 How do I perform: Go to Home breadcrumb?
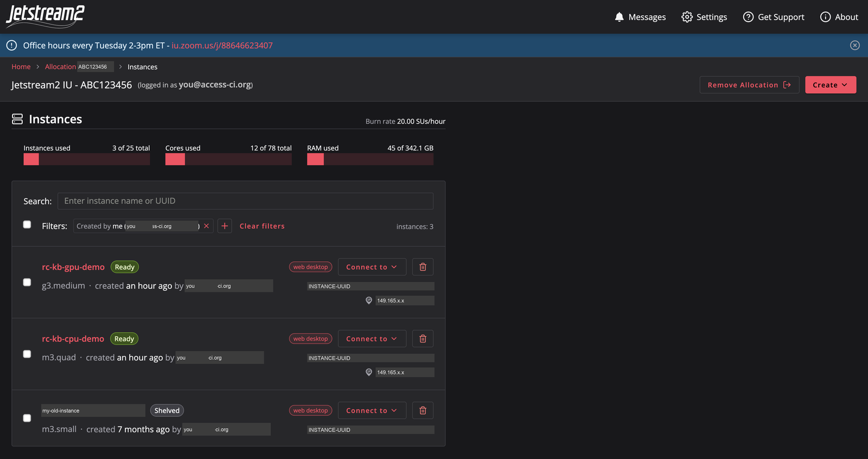(21, 67)
